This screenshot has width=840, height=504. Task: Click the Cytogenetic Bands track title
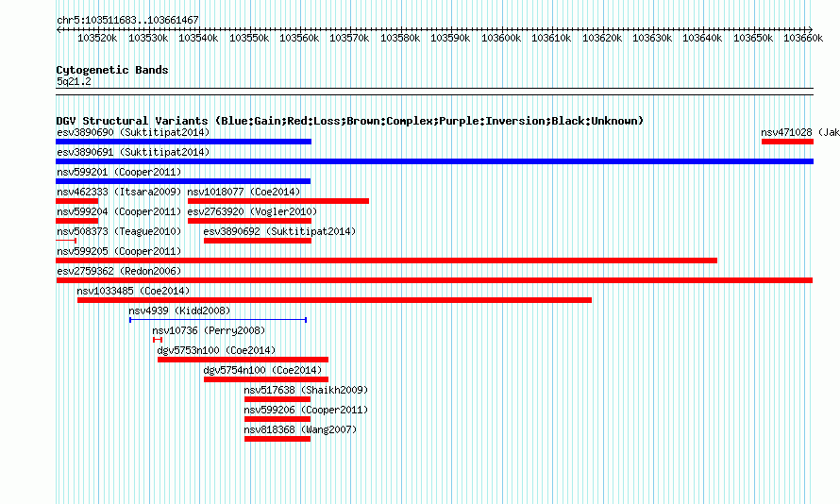112,70
